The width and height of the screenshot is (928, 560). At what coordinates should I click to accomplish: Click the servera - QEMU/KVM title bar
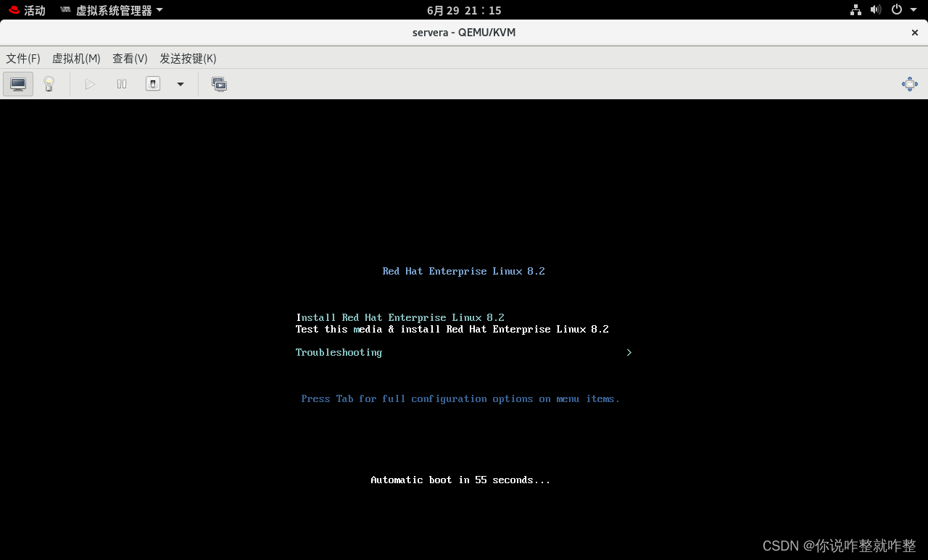tap(464, 33)
